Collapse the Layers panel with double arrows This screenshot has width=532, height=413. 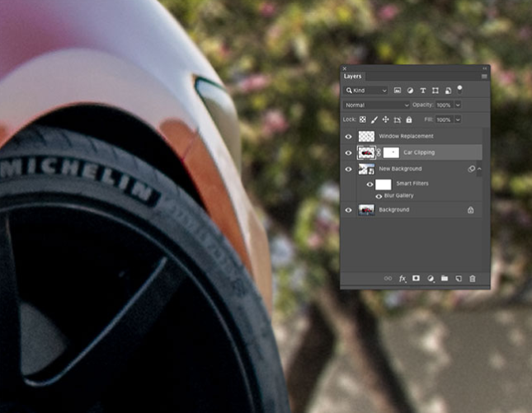[485, 68]
